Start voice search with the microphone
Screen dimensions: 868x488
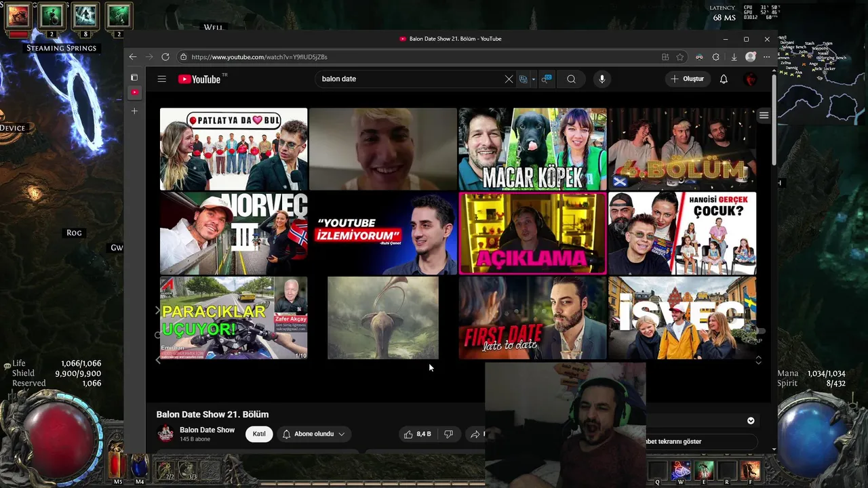point(601,79)
